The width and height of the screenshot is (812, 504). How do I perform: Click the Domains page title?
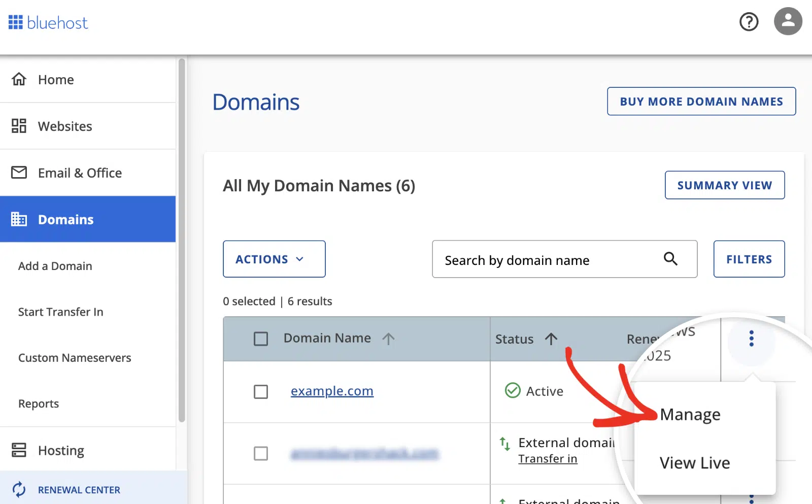[256, 102]
